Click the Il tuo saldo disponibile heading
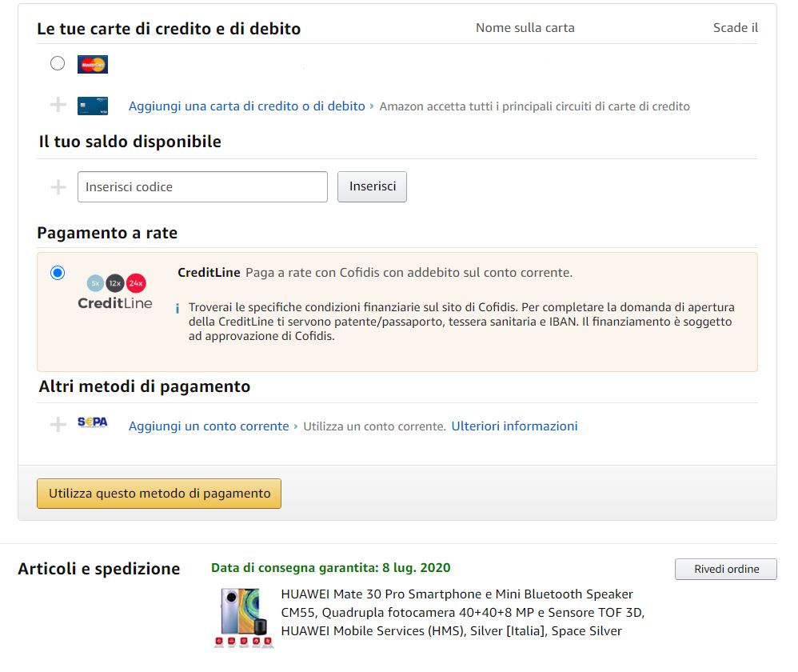The image size is (798, 672). pos(130,142)
